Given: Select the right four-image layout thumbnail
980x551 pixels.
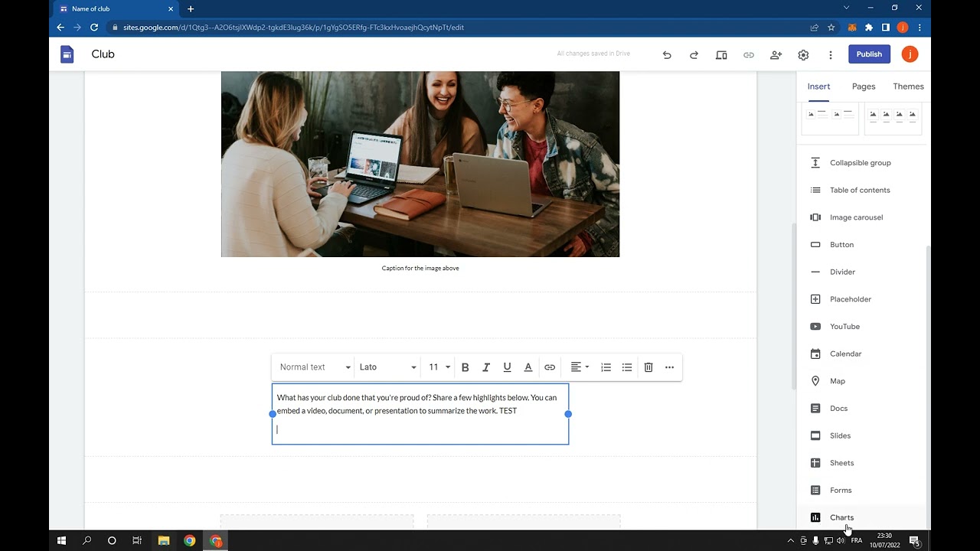Looking at the screenshot, I should (893, 119).
